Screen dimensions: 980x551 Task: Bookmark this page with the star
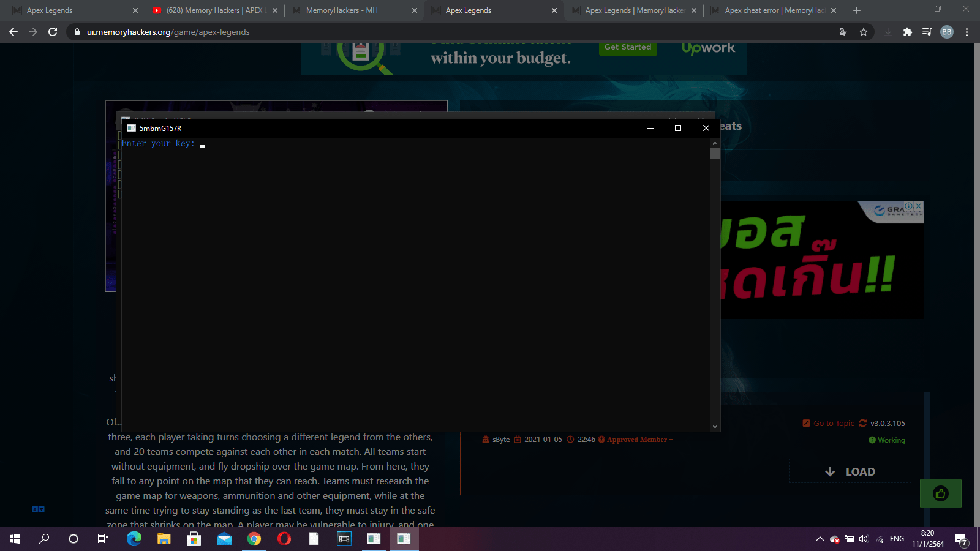[x=864, y=32]
